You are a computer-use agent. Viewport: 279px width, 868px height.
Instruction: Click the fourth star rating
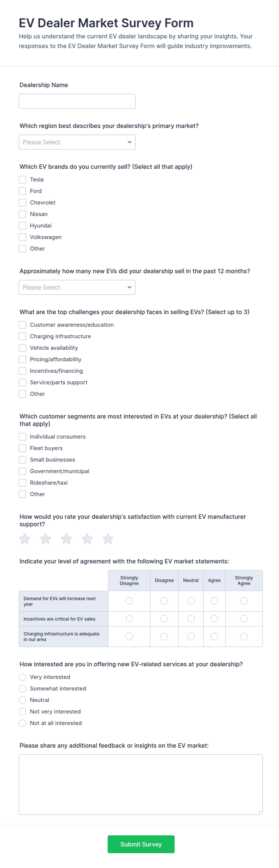[87, 538]
